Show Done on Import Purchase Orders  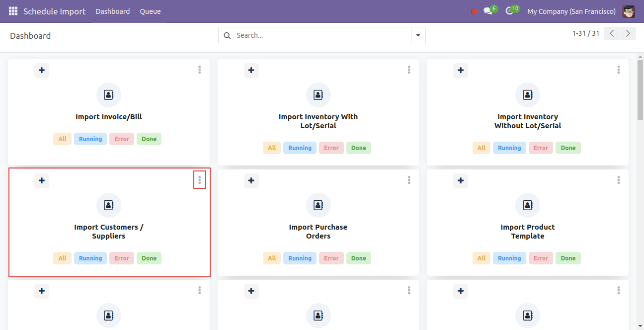point(359,258)
